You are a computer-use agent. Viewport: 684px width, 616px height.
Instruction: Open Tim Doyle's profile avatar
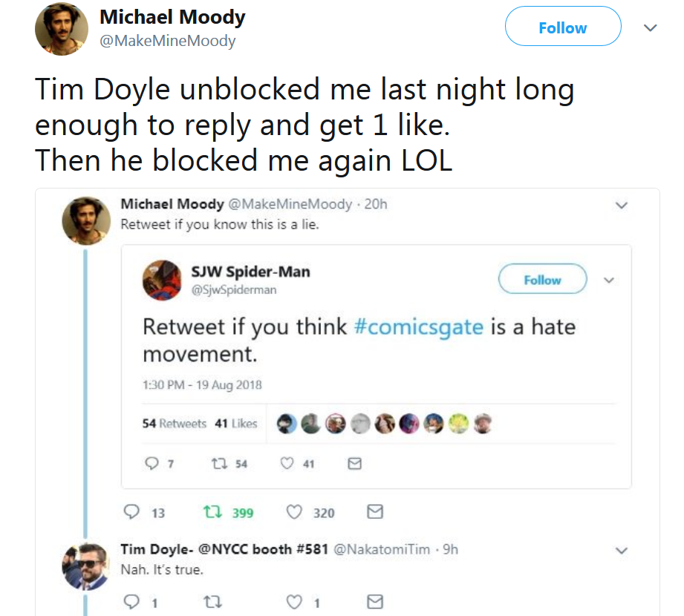tap(86, 566)
